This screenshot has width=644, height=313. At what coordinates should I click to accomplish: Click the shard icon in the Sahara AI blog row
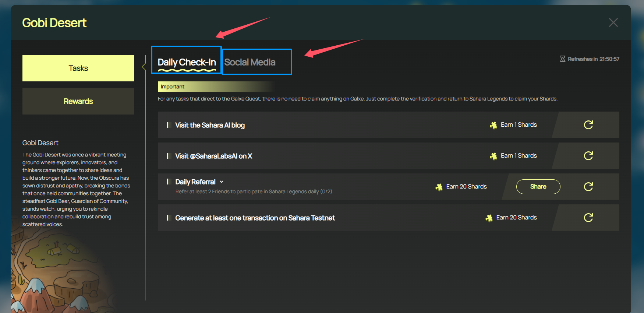[493, 125]
